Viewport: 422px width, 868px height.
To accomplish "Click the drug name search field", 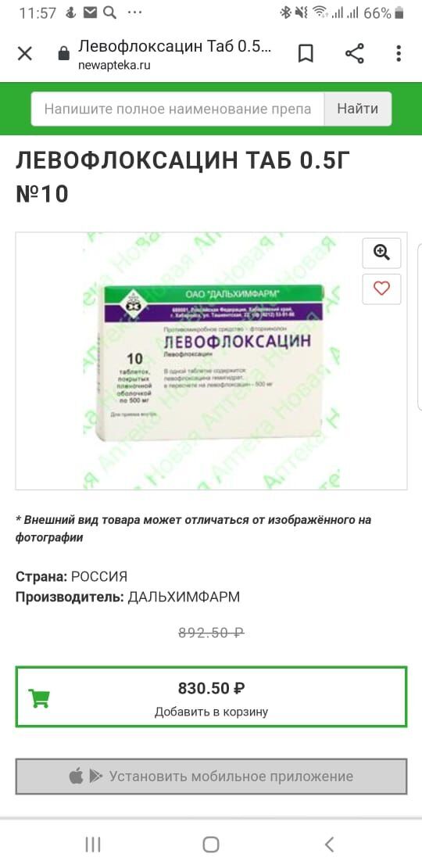I will [x=177, y=109].
